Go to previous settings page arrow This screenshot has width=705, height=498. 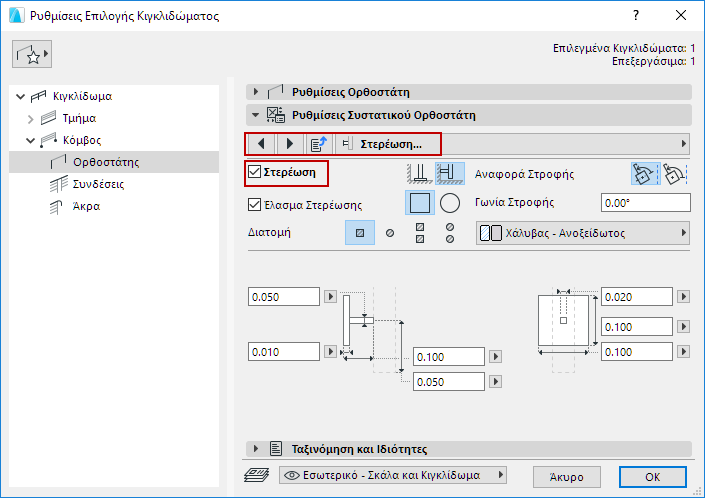[x=261, y=144]
